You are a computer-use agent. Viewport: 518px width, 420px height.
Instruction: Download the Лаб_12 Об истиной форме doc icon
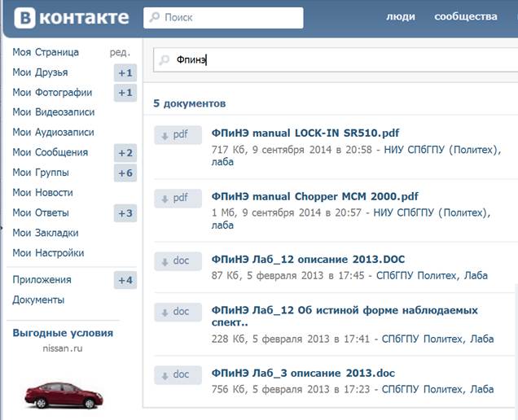[x=178, y=312]
